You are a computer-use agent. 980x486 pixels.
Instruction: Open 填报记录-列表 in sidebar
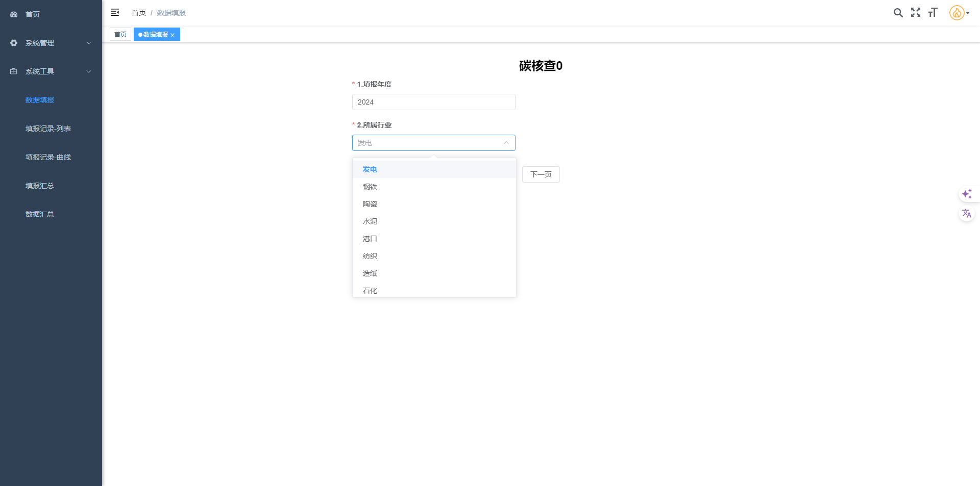[51, 129]
